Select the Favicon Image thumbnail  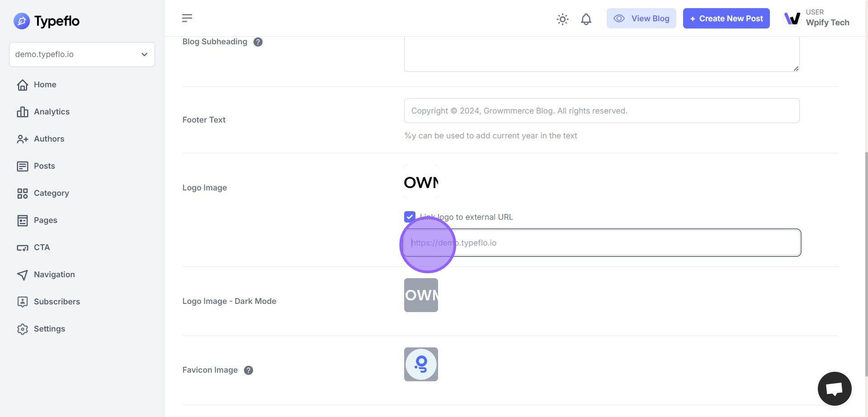pyautogui.click(x=421, y=365)
